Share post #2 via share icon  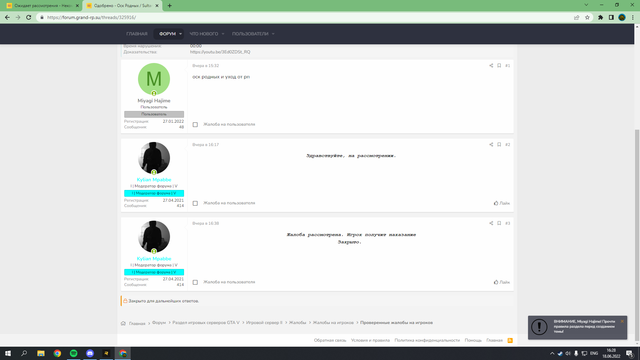[491, 144]
